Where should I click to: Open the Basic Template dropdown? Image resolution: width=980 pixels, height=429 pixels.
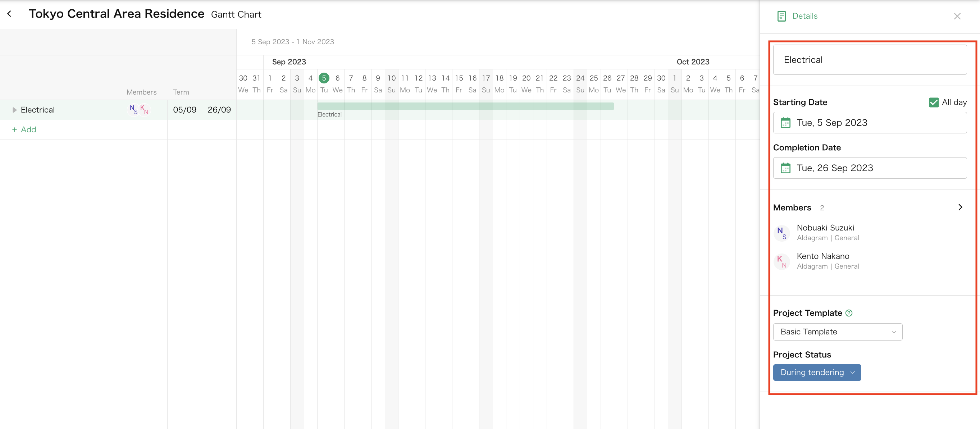[837, 332]
